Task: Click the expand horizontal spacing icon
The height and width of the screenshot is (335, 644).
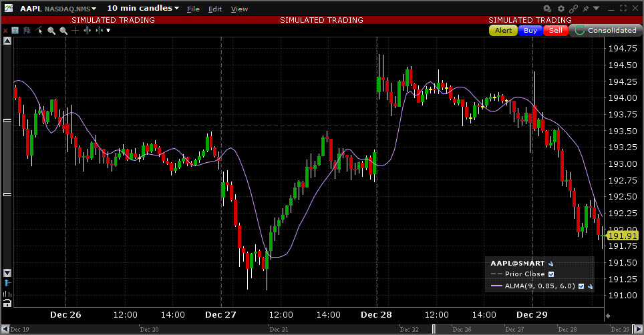Action: click(x=87, y=30)
